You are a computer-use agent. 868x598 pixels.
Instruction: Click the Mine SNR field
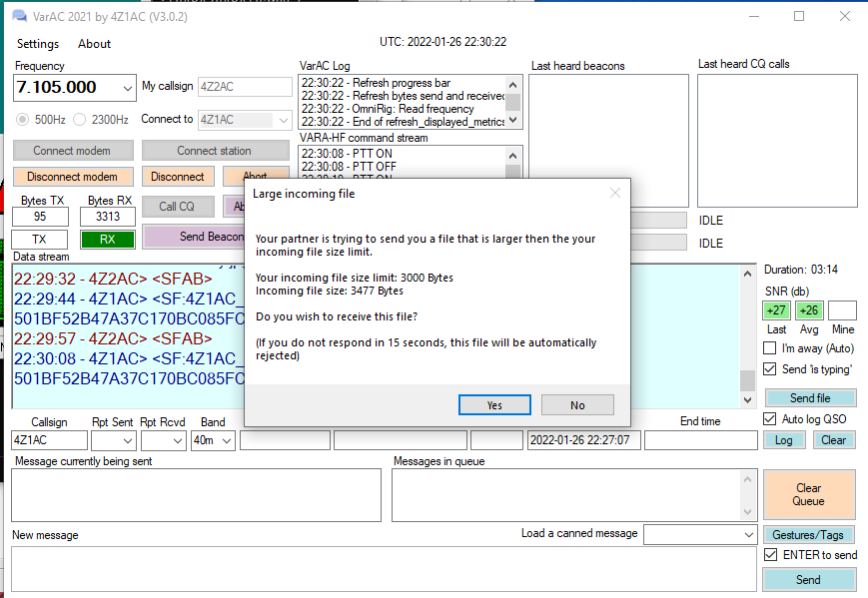point(843,310)
